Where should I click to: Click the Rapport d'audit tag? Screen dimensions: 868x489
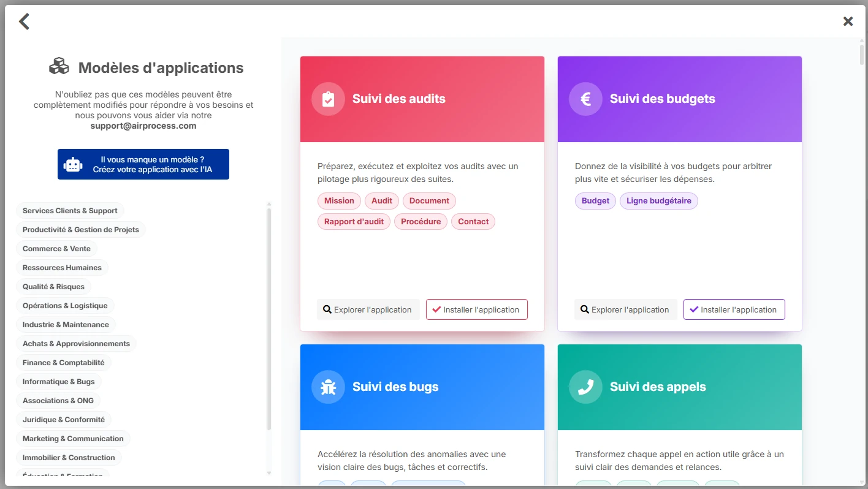(354, 222)
